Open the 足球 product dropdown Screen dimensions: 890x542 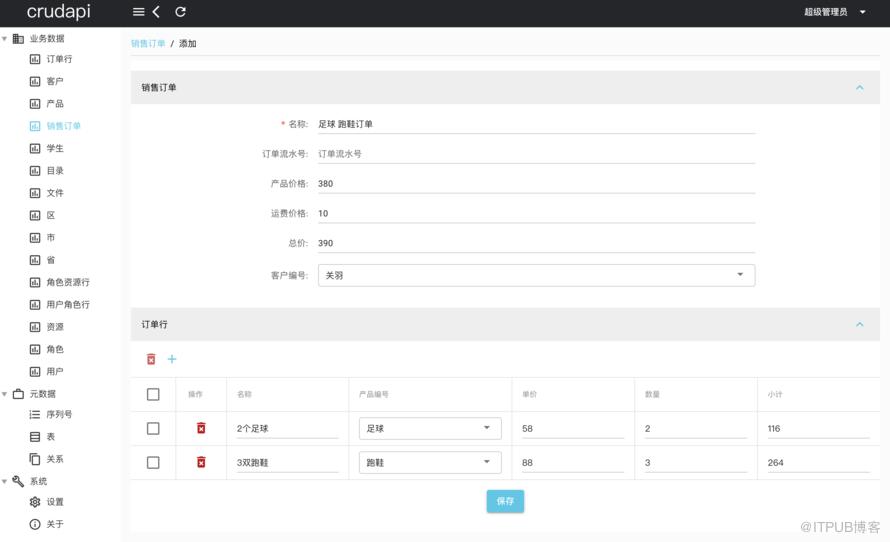430,428
